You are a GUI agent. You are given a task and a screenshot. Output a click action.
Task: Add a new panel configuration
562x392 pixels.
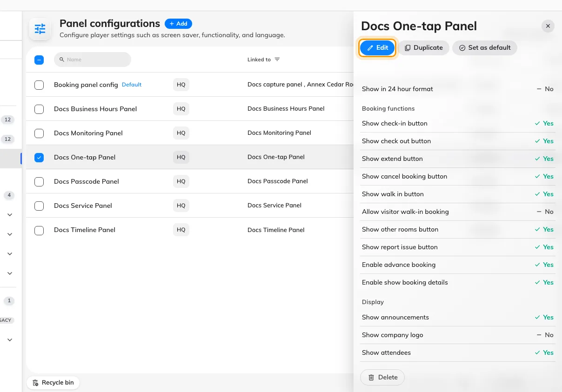tap(178, 24)
